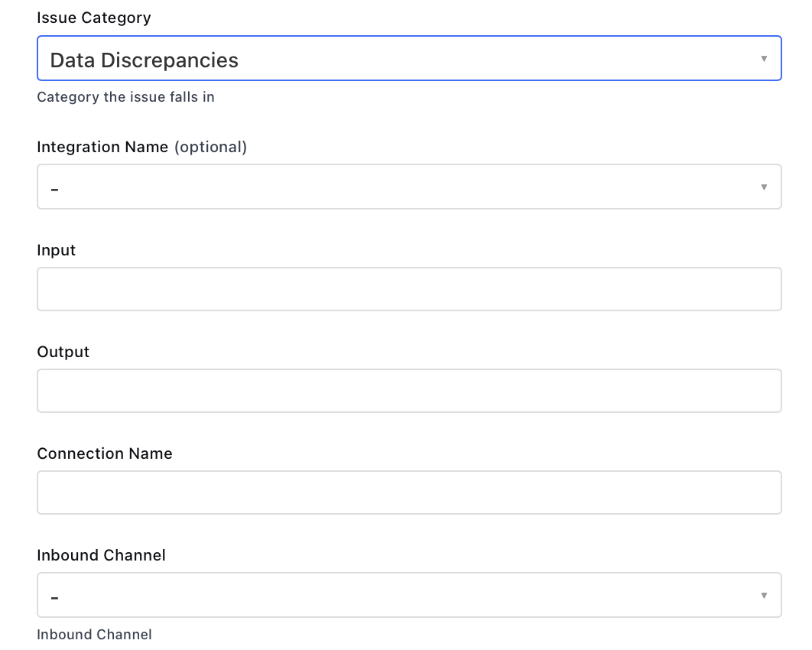The image size is (812, 650).
Task: Click inside the Input text field
Action: (x=409, y=288)
